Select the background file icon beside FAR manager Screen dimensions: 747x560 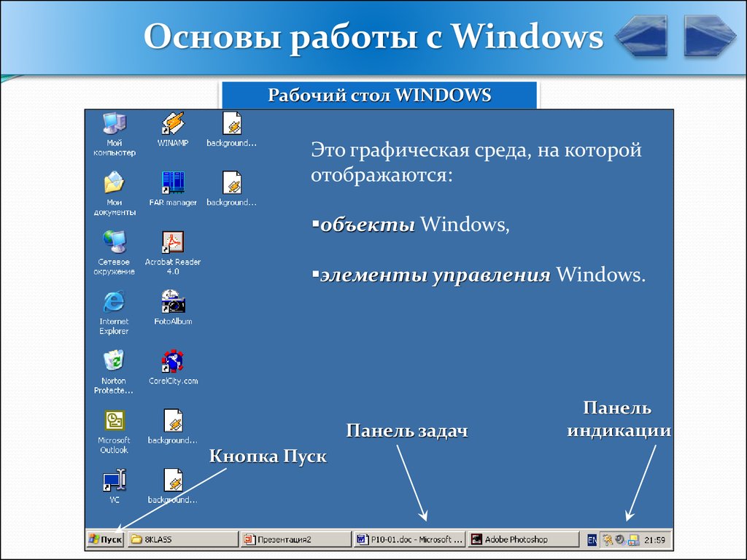tap(232, 182)
